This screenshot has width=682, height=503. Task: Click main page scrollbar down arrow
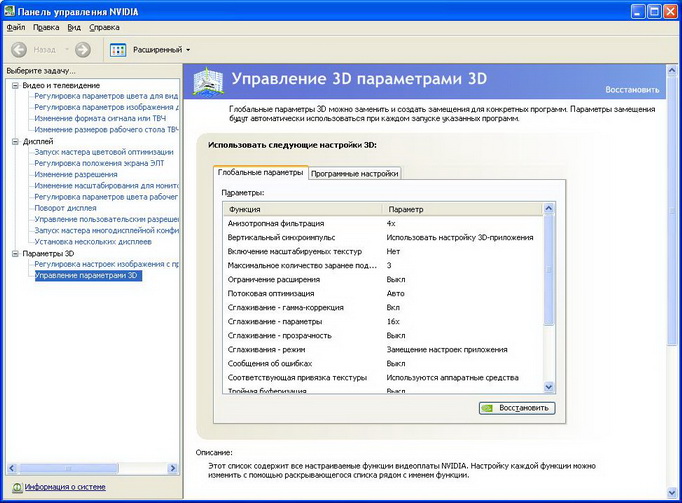(672, 492)
